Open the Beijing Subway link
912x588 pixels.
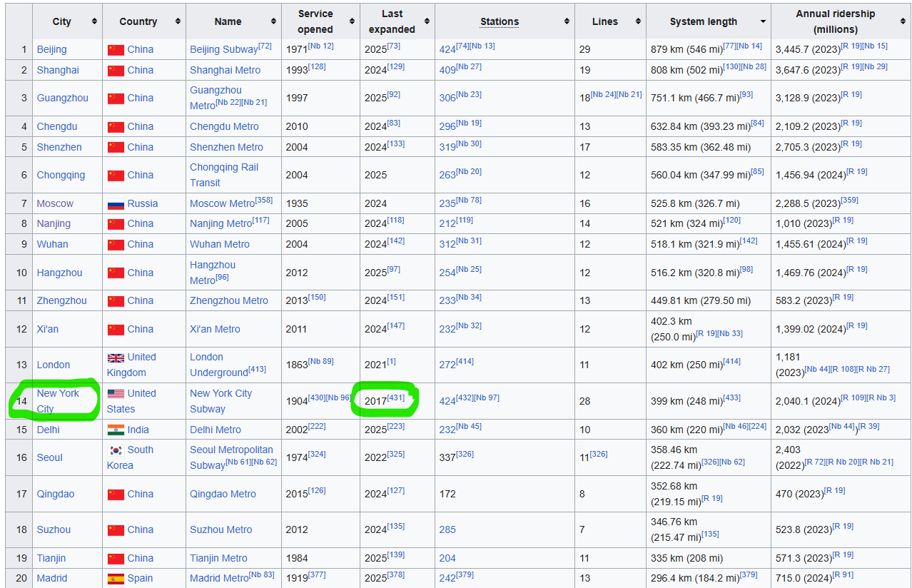223,49
